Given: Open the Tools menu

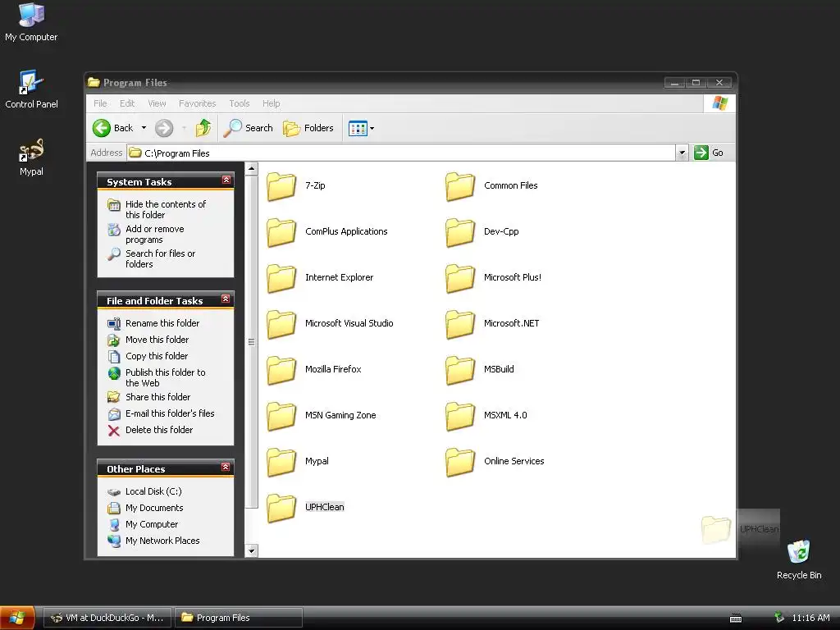Looking at the screenshot, I should [240, 103].
